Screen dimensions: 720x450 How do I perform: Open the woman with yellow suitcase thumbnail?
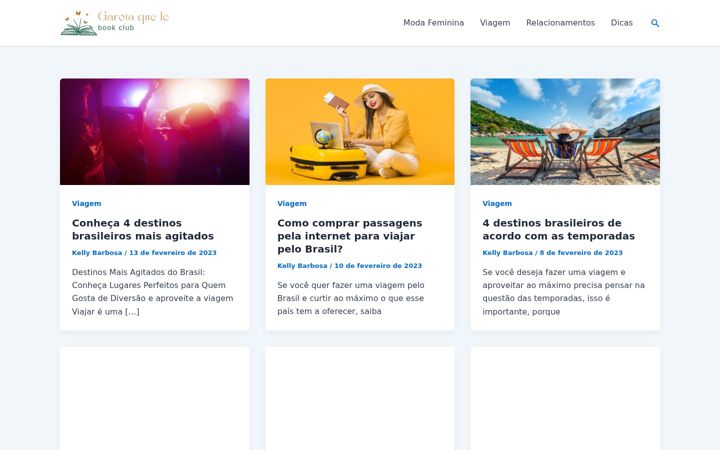pyautogui.click(x=360, y=132)
